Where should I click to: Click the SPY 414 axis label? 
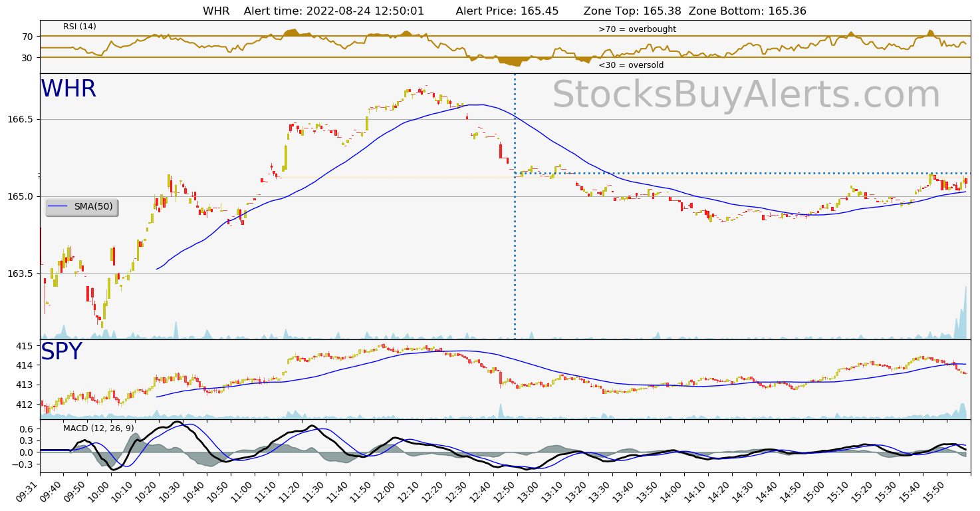click(25, 365)
